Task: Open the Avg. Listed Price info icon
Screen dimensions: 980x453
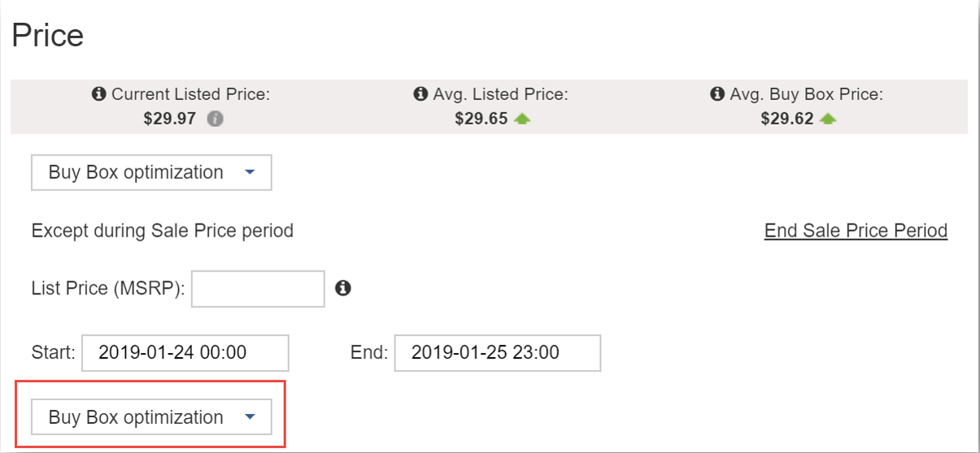Action: [x=420, y=94]
